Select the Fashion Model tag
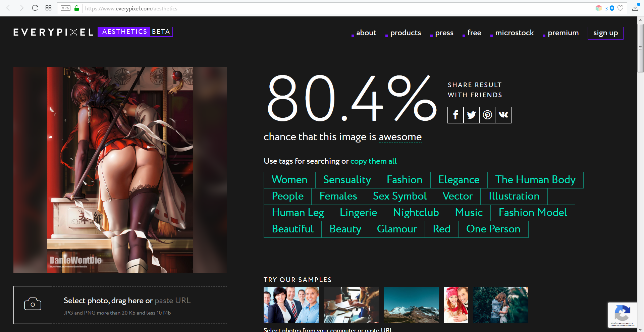This screenshot has height=332, width=644. pyautogui.click(x=533, y=213)
